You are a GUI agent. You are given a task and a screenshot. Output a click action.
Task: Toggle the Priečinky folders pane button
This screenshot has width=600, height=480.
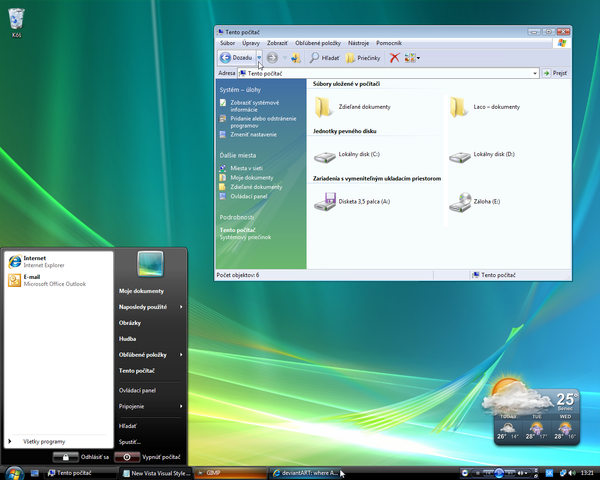tap(363, 58)
